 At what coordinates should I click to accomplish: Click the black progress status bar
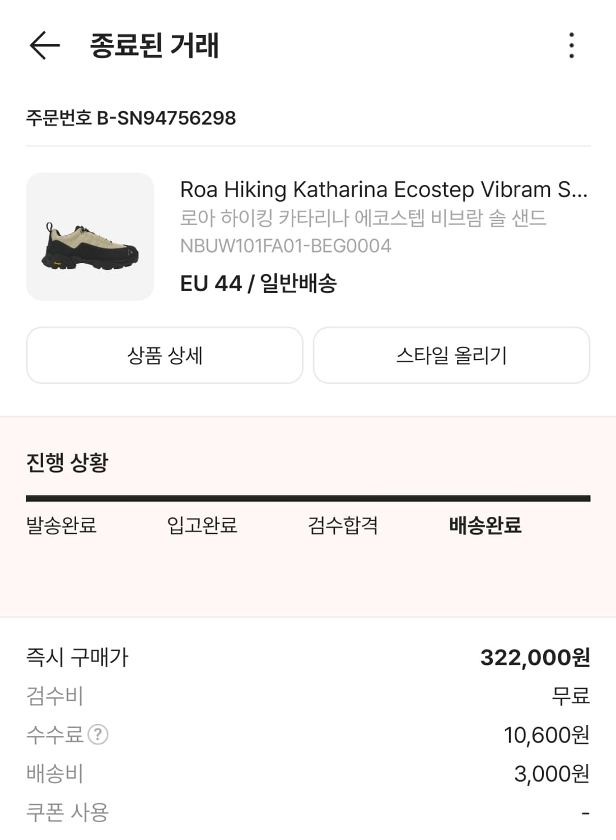308,498
